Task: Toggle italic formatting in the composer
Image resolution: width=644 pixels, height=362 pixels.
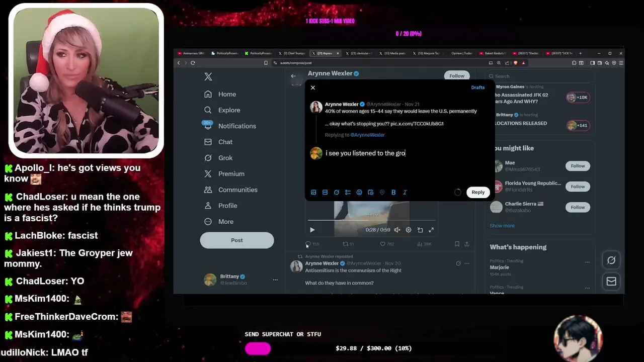Action: pos(405,192)
